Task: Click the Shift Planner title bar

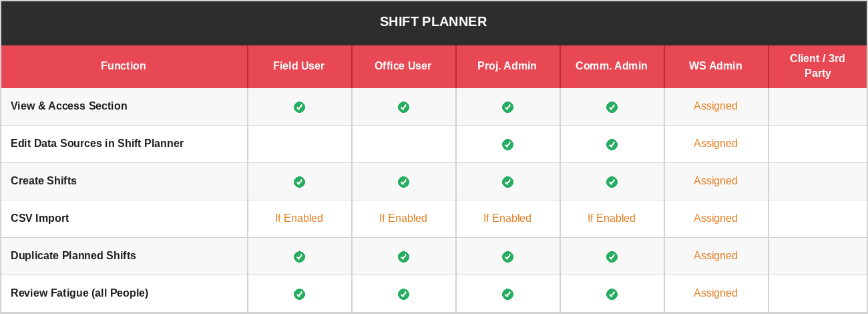Action: pyautogui.click(x=433, y=22)
